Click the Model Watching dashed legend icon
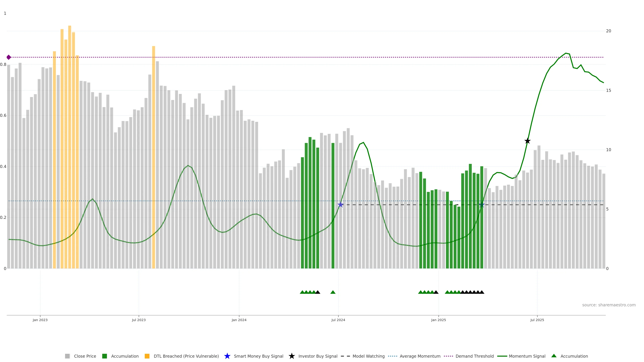Screen dimensions: 644x362 345,356
